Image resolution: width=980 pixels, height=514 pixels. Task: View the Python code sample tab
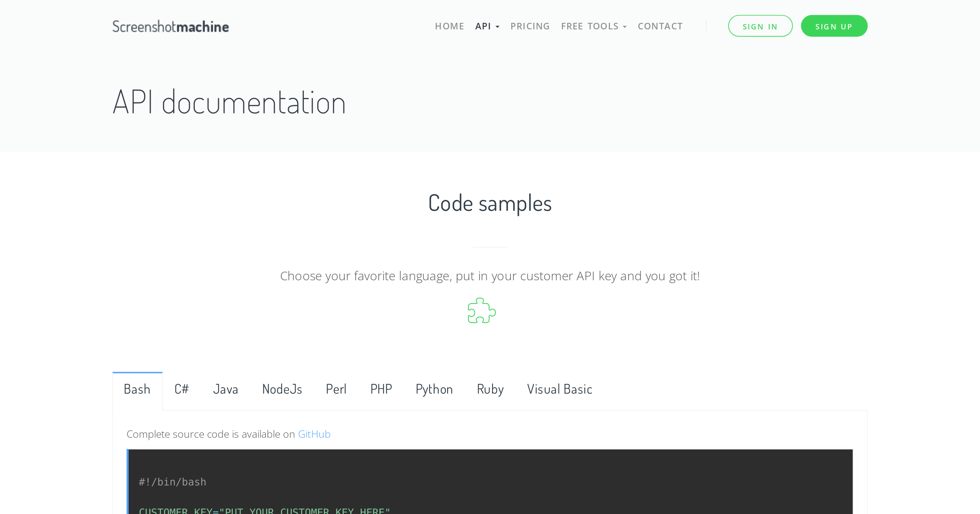coord(434,389)
